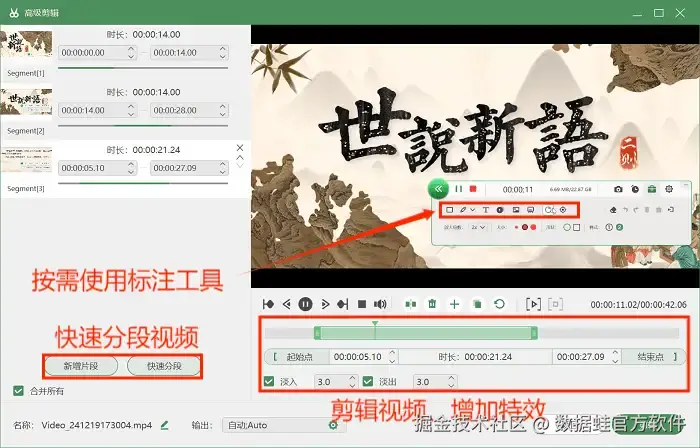Click file name Video_241219173004.mp4
Viewport: 700px width, 448px height.
[x=96, y=425]
